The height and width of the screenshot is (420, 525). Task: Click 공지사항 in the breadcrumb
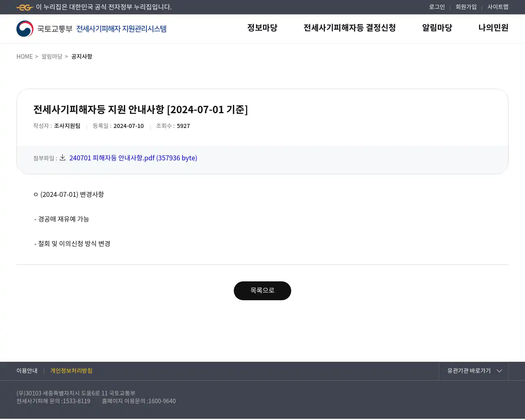[82, 57]
